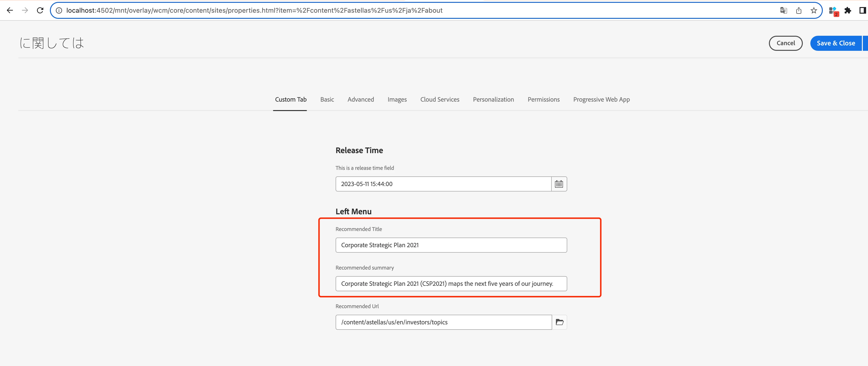868x366 pixels.
Task: Click the browser back arrow
Action: pyautogui.click(x=10, y=10)
